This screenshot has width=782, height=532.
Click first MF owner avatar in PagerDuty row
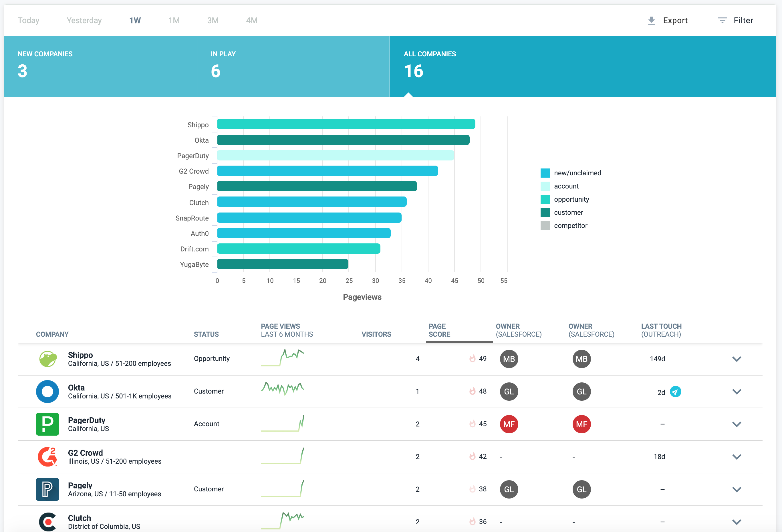tap(509, 424)
